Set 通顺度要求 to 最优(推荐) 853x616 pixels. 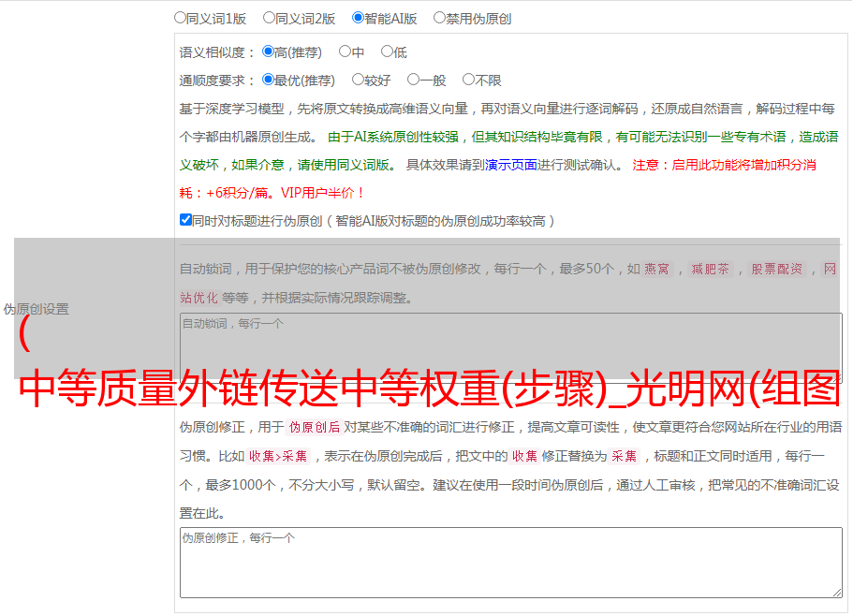[268, 80]
